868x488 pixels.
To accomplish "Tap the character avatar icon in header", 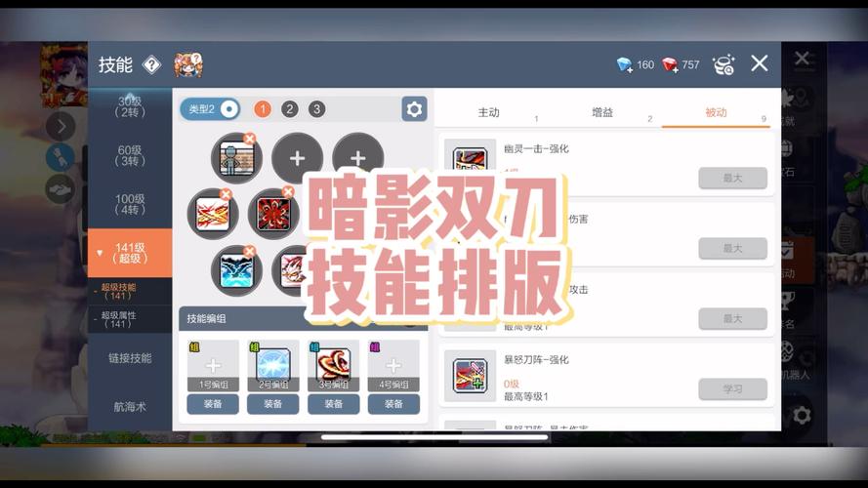I will point(188,65).
